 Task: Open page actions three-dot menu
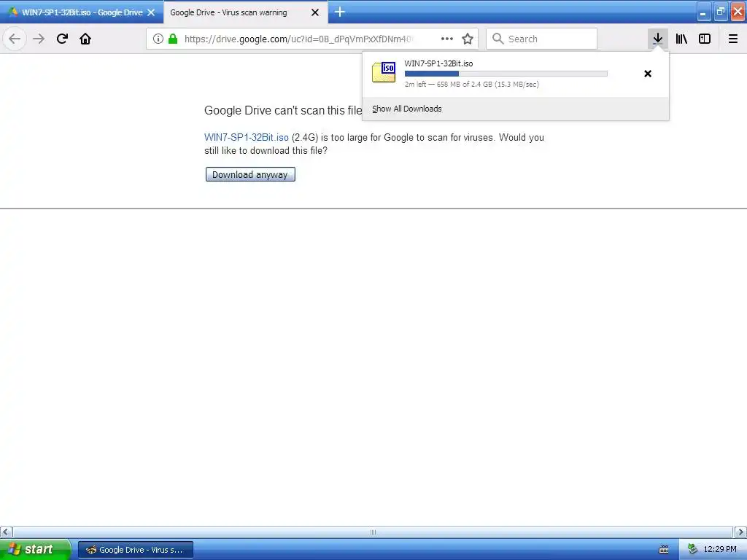coord(447,39)
